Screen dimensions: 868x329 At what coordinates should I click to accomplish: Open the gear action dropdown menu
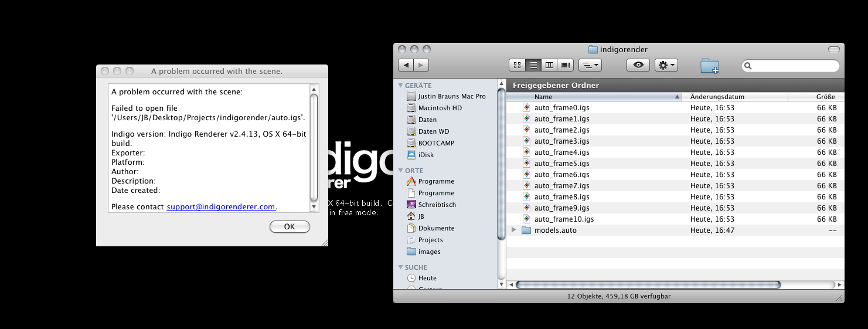666,65
